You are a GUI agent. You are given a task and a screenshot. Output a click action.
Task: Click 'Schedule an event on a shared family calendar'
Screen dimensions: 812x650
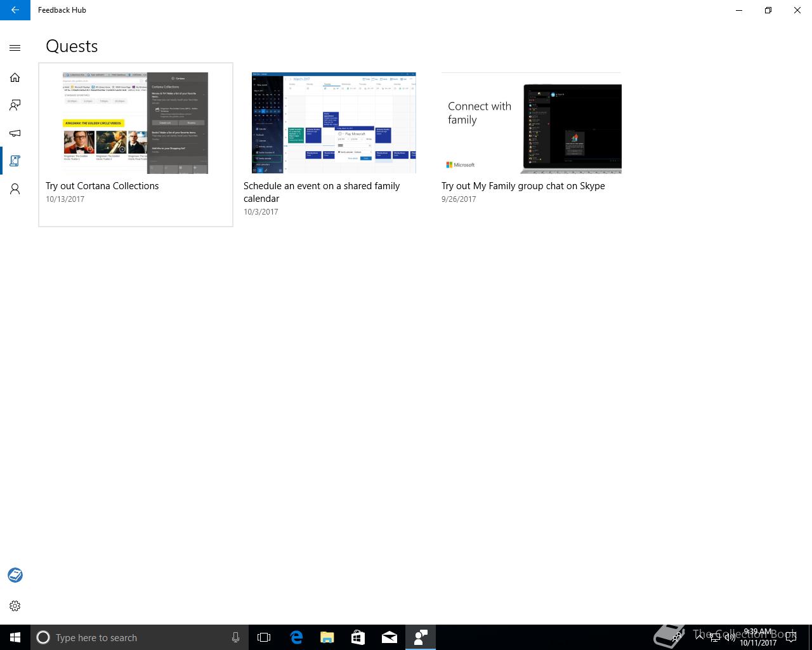tap(322, 192)
